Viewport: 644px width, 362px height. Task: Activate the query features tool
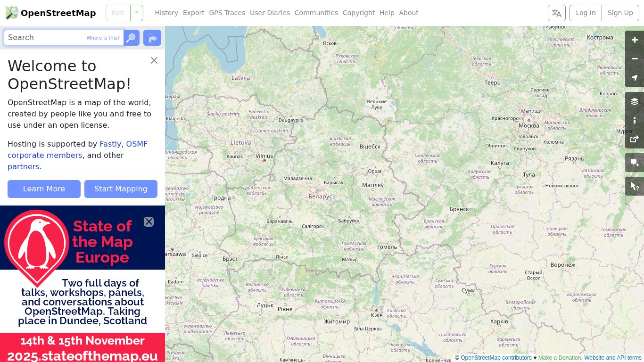[635, 186]
